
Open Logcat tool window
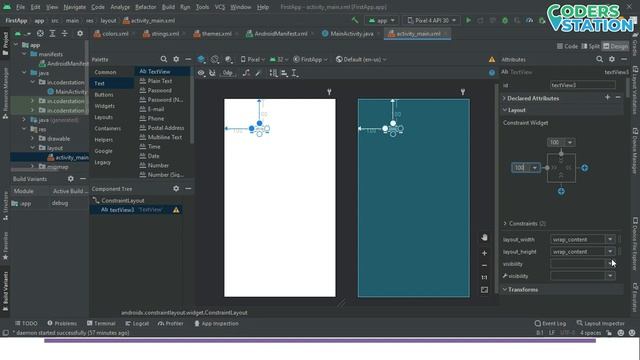(x=137, y=323)
